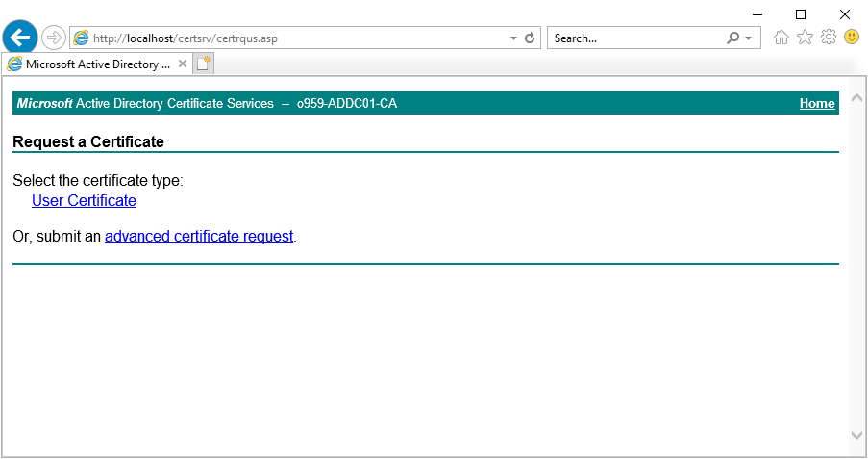Open the User Certificate link
Viewport: 868px width, 459px height.
pyautogui.click(x=85, y=201)
